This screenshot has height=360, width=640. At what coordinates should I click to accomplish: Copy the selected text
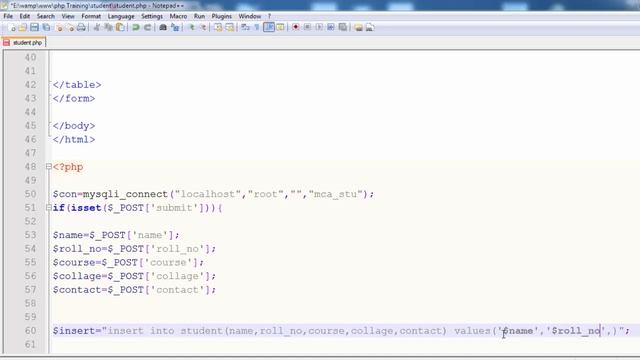[x=108, y=27]
